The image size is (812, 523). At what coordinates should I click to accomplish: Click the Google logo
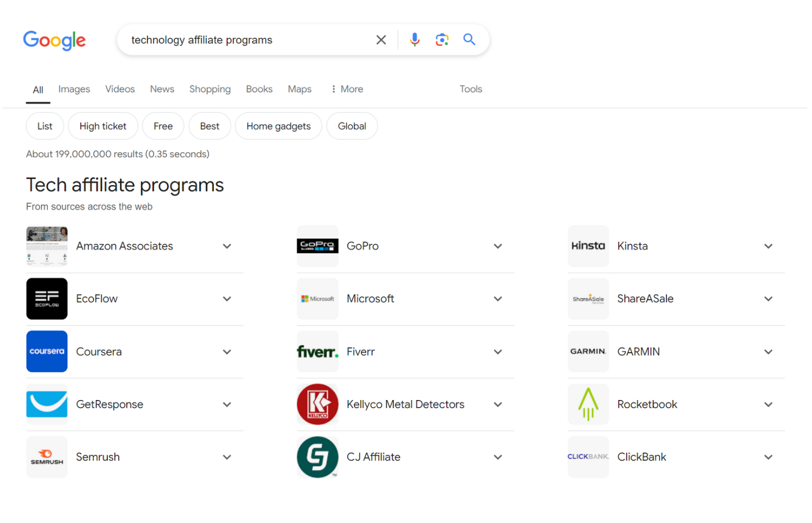54,40
